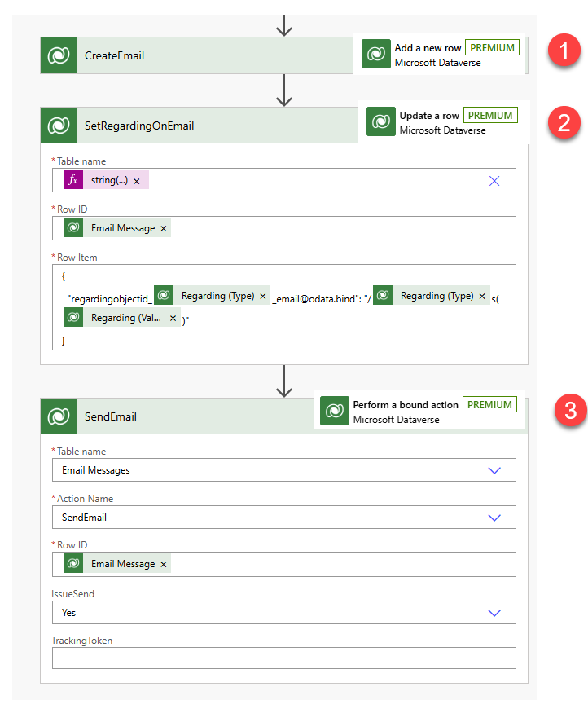Click the '_email@odata.bind' text in Row Item
The width and height of the screenshot is (588, 718).
click(x=314, y=299)
